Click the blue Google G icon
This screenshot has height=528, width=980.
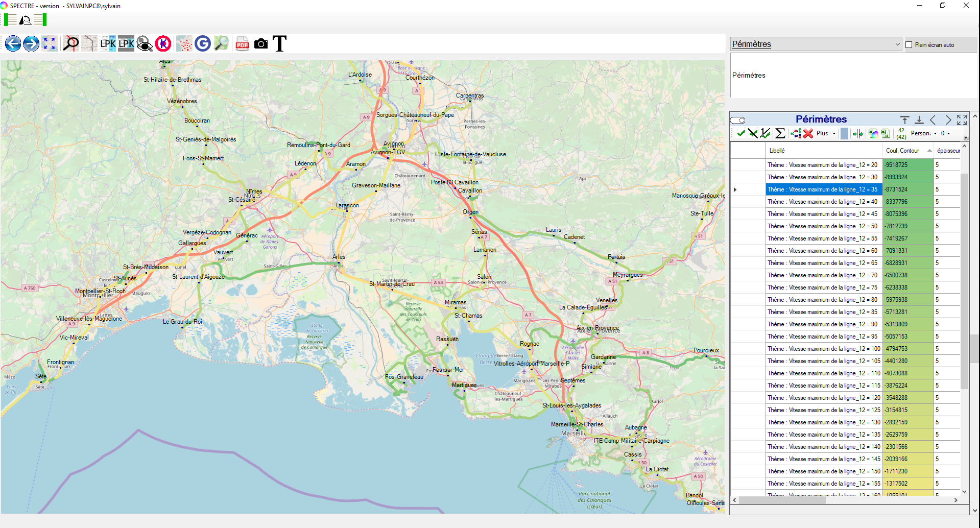click(203, 44)
